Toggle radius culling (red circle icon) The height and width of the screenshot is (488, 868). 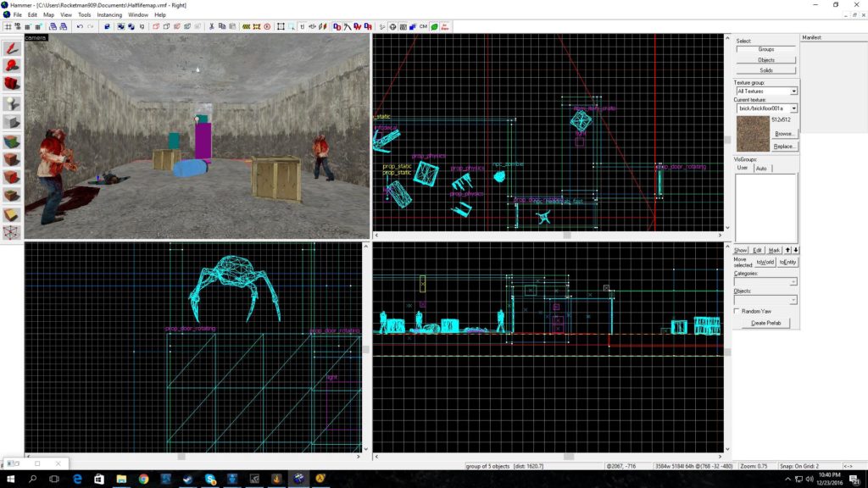(267, 26)
